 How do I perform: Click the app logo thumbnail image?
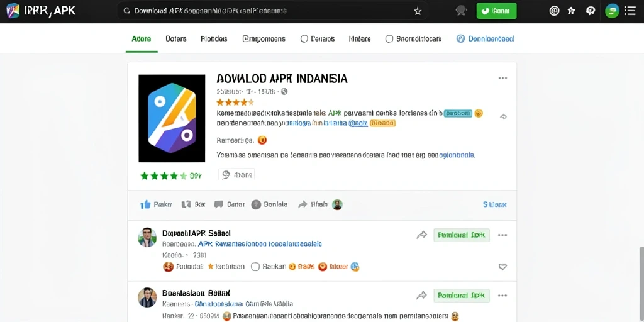(x=172, y=118)
